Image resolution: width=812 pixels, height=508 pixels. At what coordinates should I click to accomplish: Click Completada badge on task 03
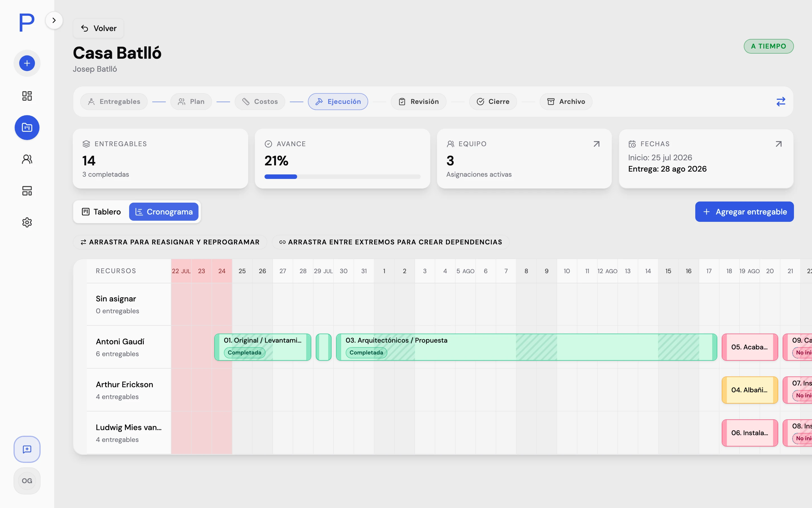366,352
